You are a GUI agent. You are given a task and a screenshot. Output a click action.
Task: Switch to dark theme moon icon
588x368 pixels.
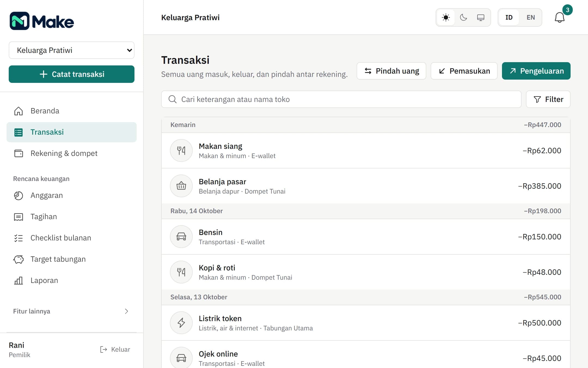(x=463, y=17)
